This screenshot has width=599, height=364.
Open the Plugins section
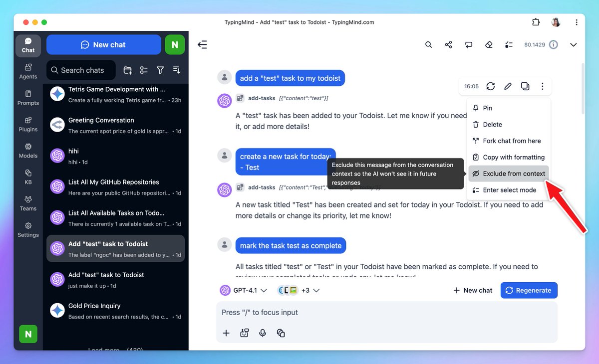click(x=28, y=125)
